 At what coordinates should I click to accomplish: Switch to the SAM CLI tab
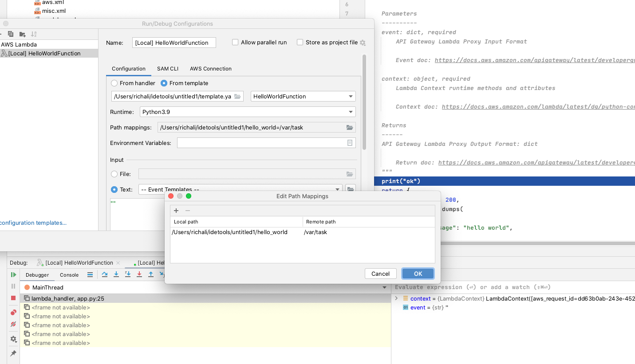point(167,69)
